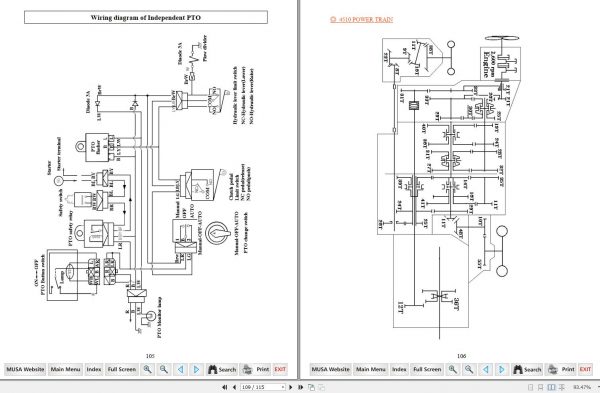The image size is (600, 393).
Task: Select two-page facing layout icon
Action: click(x=551, y=387)
